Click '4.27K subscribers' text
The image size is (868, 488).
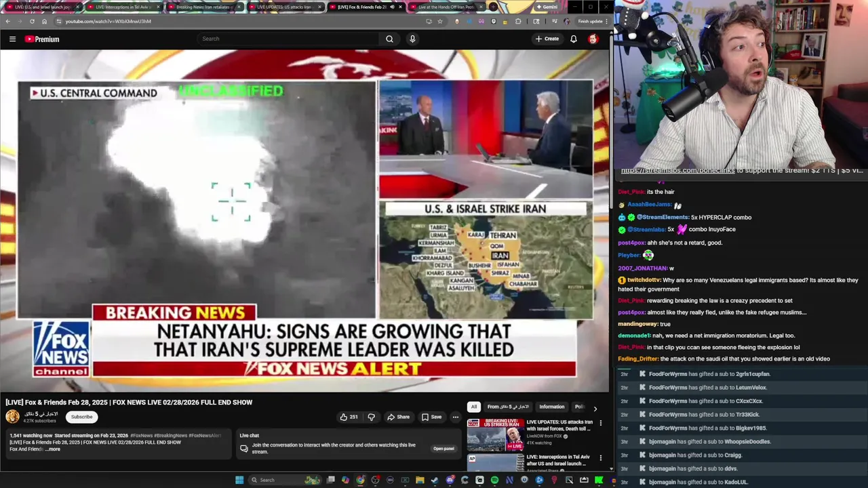click(x=39, y=421)
